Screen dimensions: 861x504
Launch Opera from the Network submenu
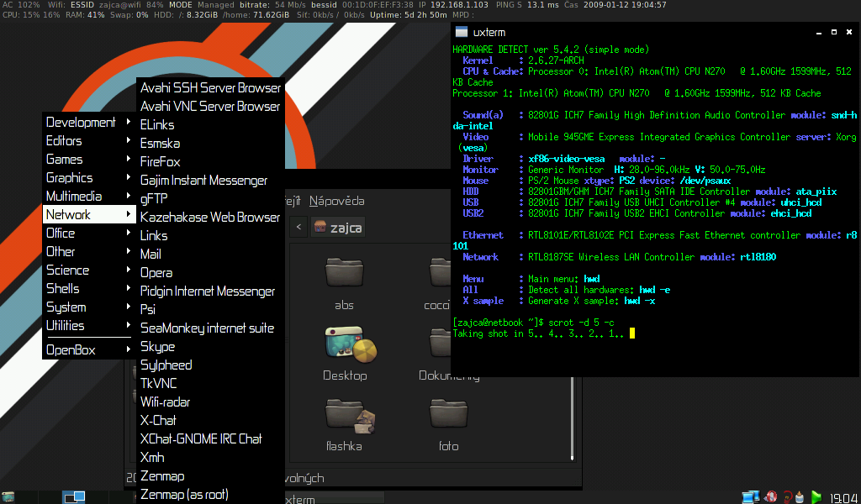pos(210,272)
